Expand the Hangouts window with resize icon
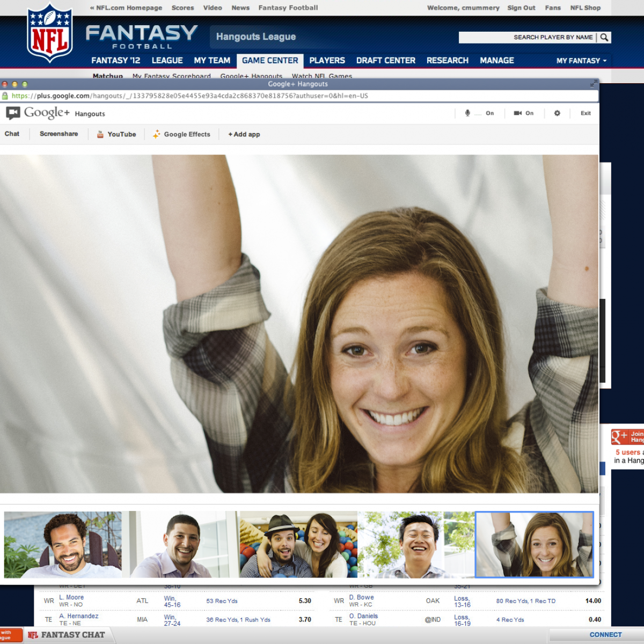The width and height of the screenshot is (644, 644). coord(593,84)
